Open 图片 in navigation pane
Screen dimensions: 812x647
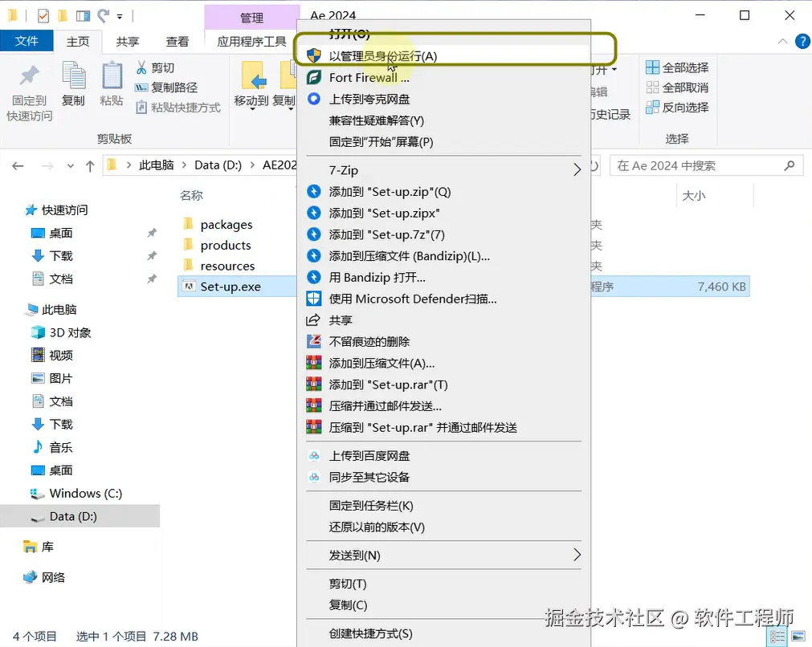click(60, 378)
